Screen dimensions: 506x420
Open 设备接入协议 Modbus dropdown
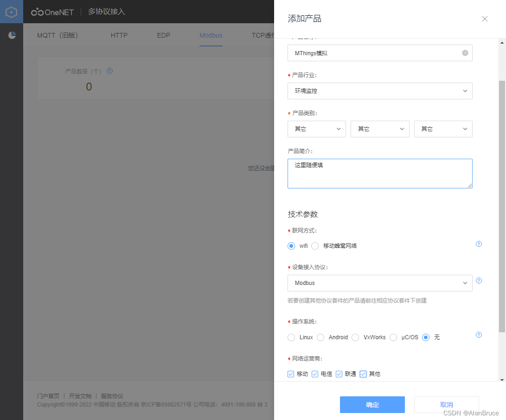[x=380, y=283]
